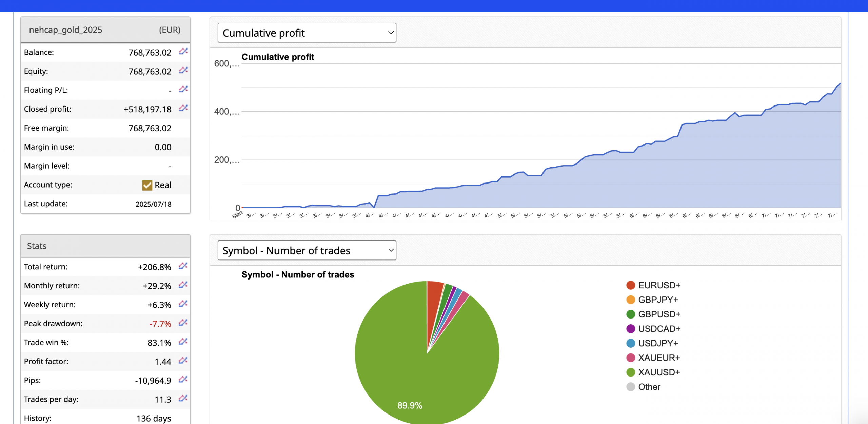Image resolution: width=868 pixels, height=424 pixels.
Task: Click the chart icon next to Peak drawdown
Action: (183, 323)
